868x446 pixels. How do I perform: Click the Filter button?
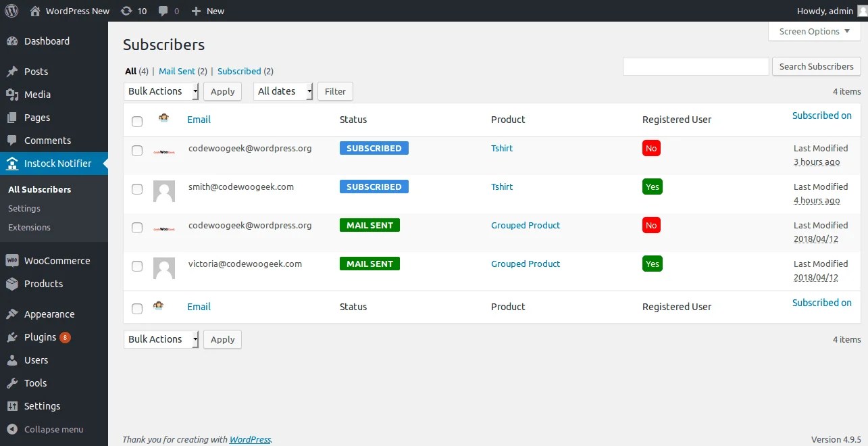(x=335, y=91)
